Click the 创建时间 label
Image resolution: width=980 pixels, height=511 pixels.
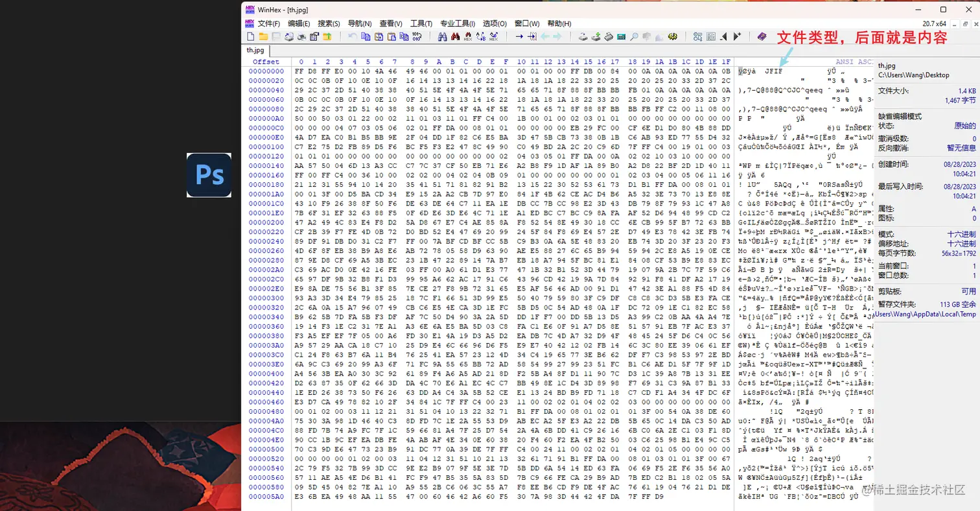pos(892,164)
